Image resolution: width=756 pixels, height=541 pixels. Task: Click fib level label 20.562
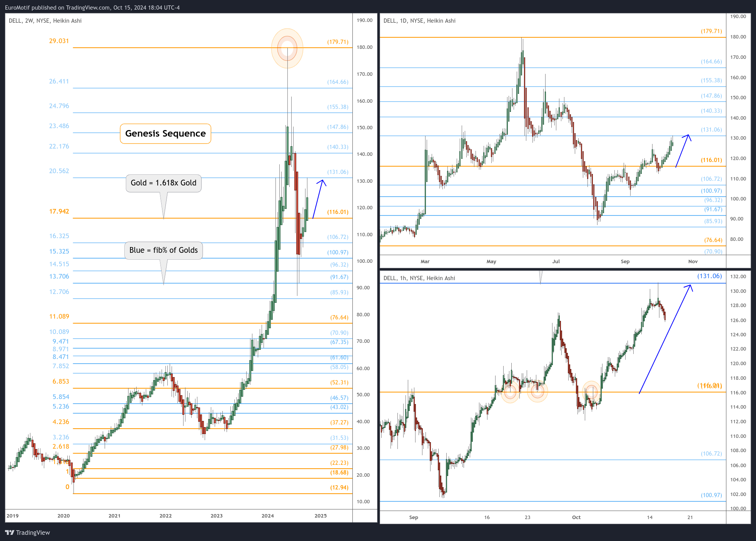(59, 171)
